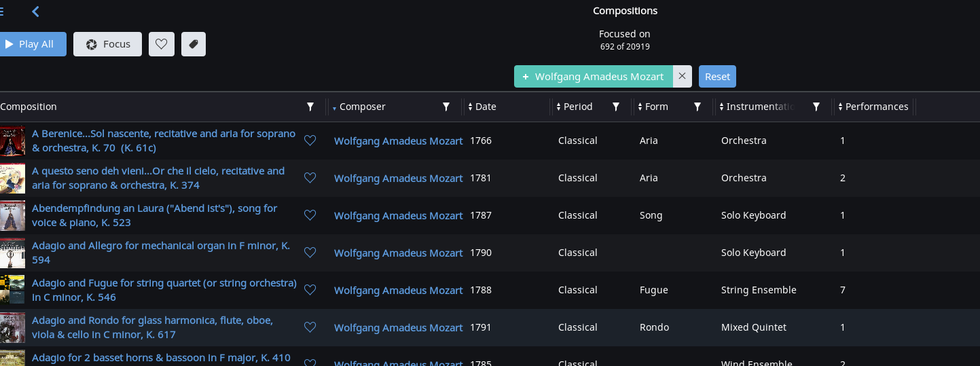Open the hamburger menu icon

pos(1,11)
